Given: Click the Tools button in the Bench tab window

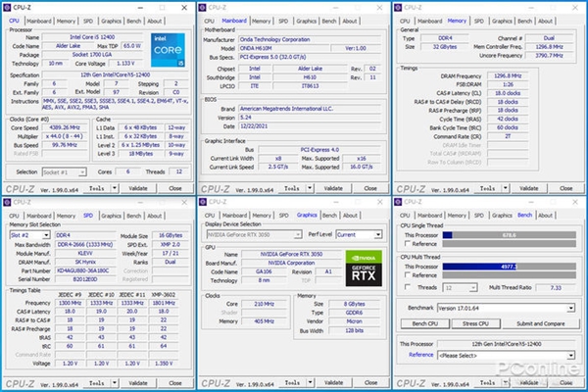Looking at the screenshot, I should [487, 382].
